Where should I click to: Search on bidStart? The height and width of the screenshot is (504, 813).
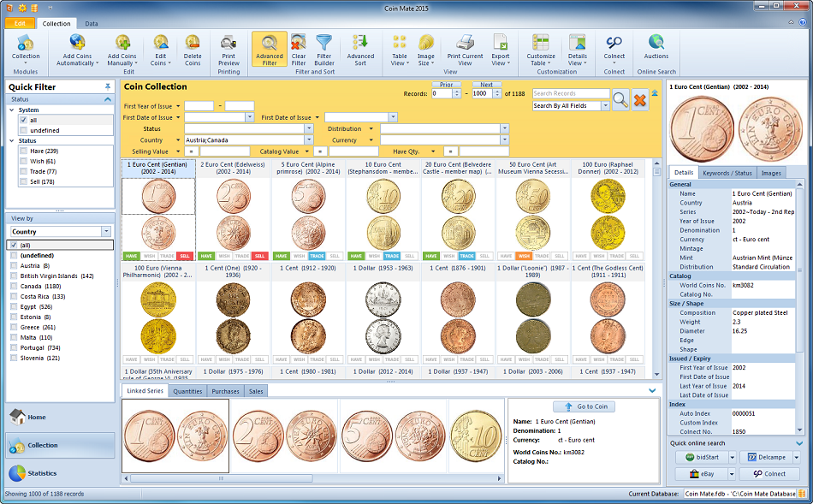(702, 457)
